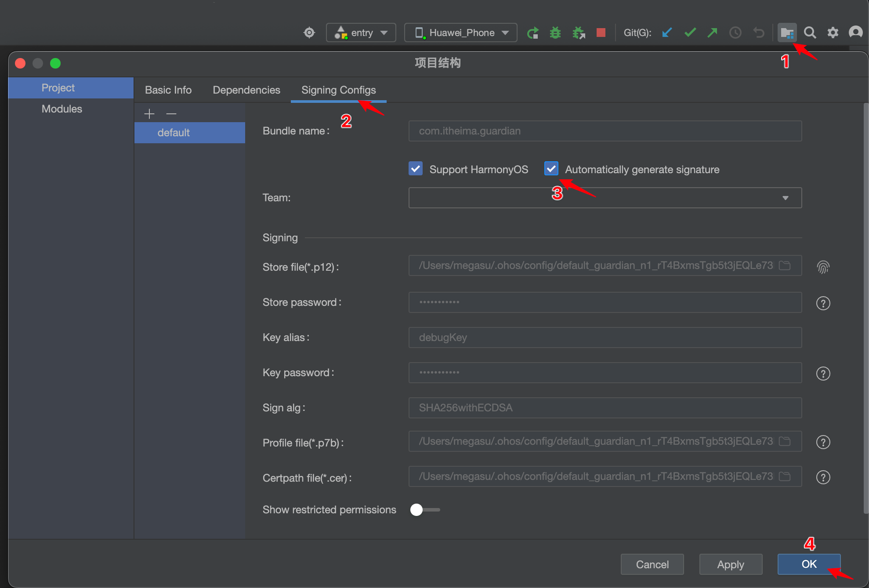Screen dimensions: 869x588
Task: Click the green Run button
Action: 533,33
